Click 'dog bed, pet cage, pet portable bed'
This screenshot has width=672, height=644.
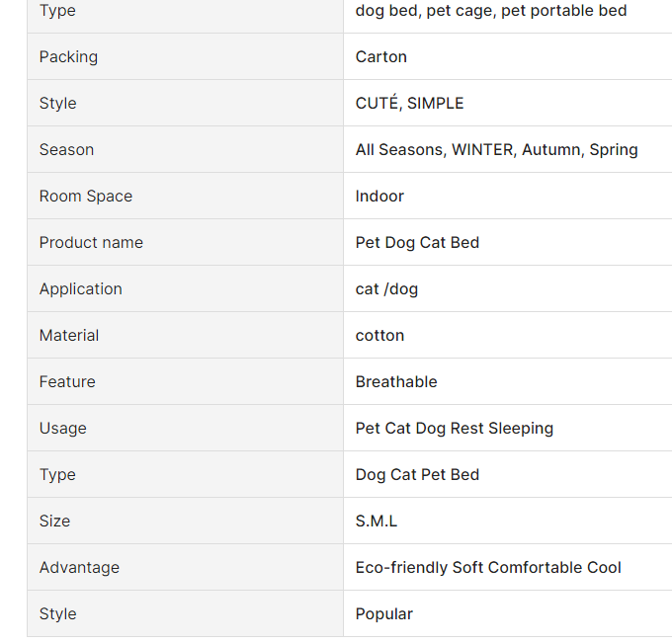coord(491,10)
